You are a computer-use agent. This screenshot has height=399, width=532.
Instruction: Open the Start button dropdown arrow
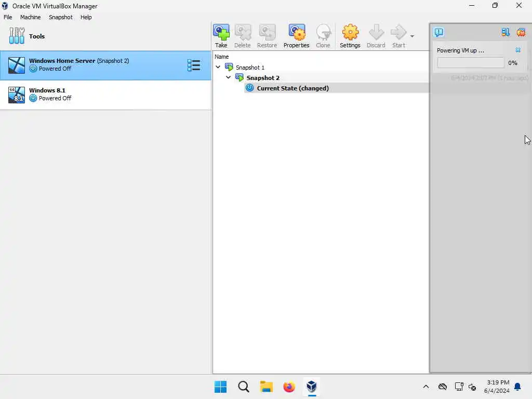(412, 36)
